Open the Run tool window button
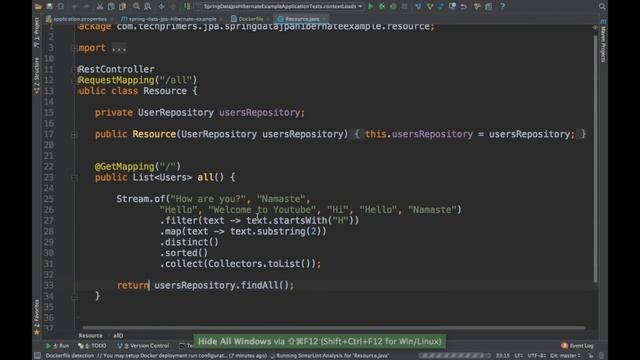Viewport: 640px width, 360px height. tap(58, 346)
